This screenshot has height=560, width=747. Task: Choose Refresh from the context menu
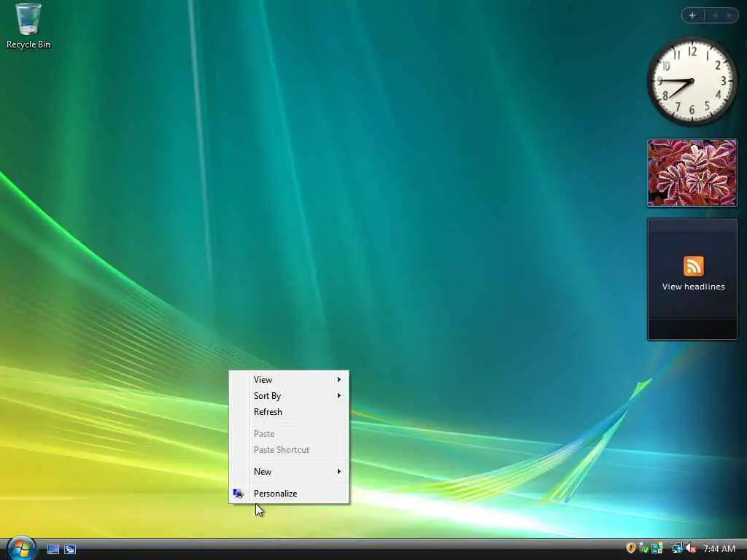point(289,412)
